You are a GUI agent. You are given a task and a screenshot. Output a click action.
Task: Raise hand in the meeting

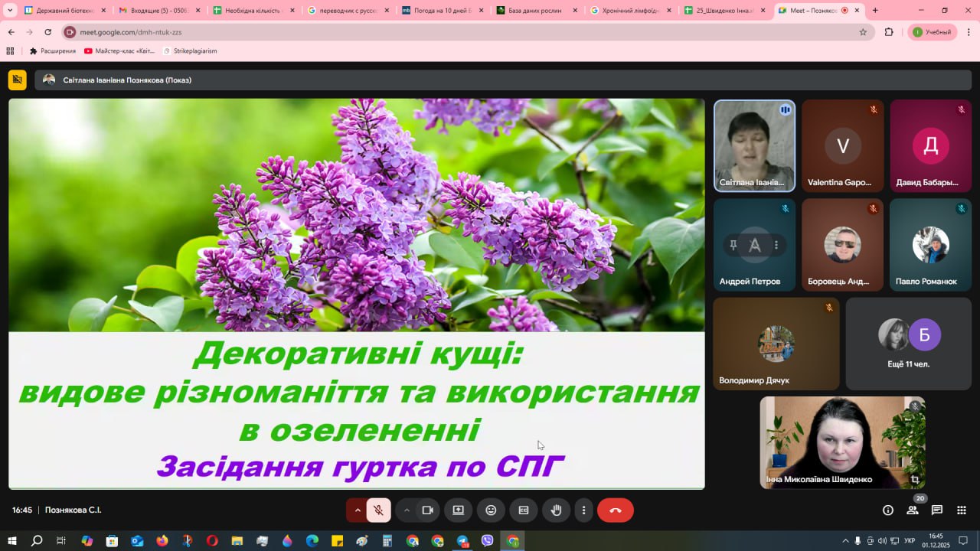[556, 510]
